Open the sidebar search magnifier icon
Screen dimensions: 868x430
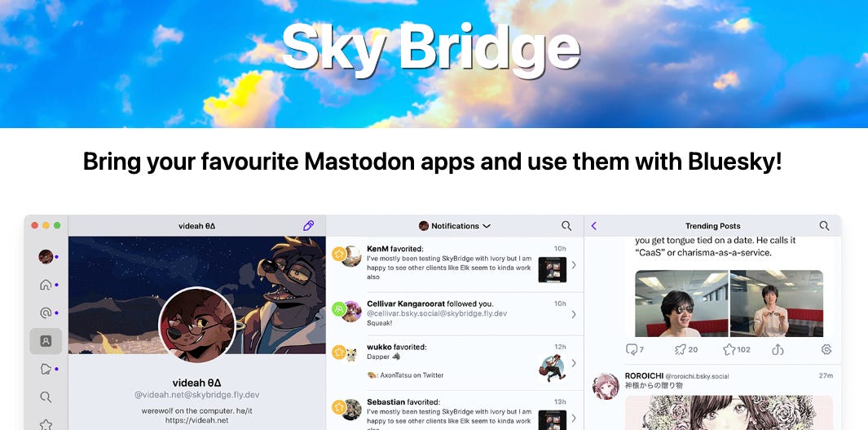point(46,397)
